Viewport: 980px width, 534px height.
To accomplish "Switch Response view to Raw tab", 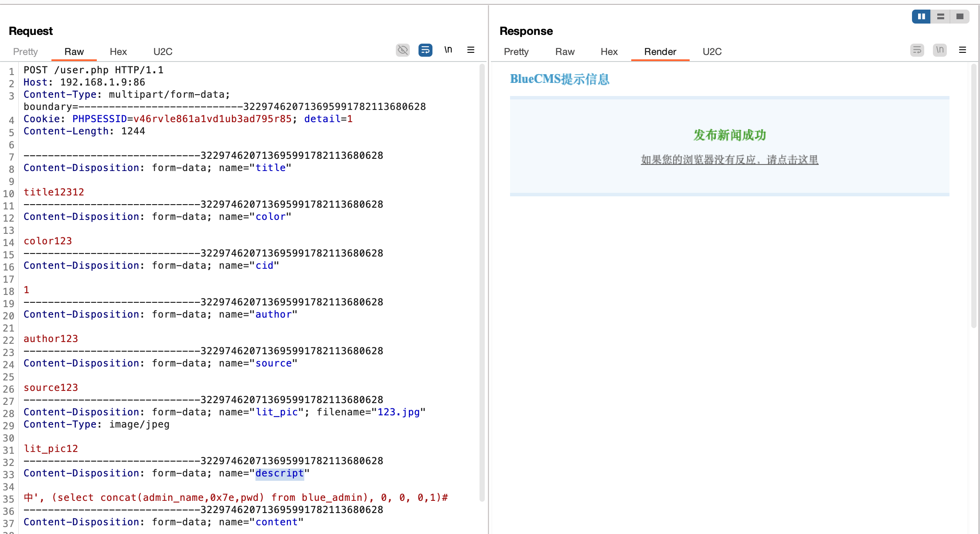I will (565, 51).
